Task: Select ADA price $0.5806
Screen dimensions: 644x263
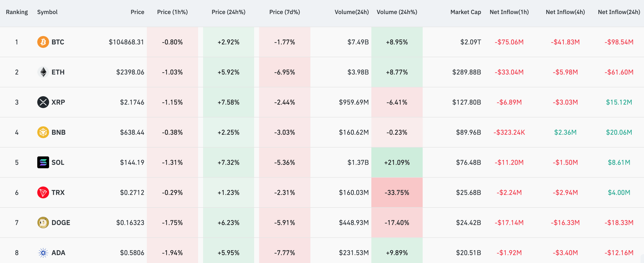Action: (x=132, y=253)
